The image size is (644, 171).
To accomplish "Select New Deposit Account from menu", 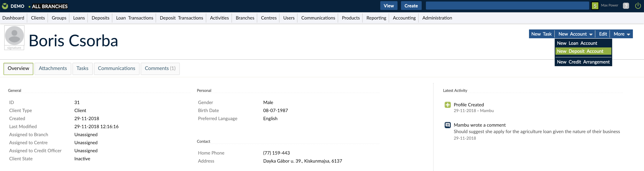I will pos(580,51).
